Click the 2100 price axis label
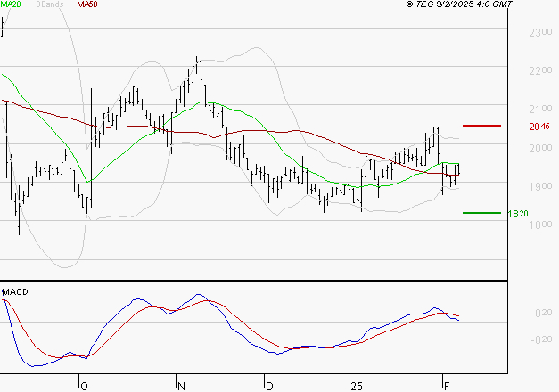Image resolution: width=559 pixels, height=392 pixels. point(540,109)
